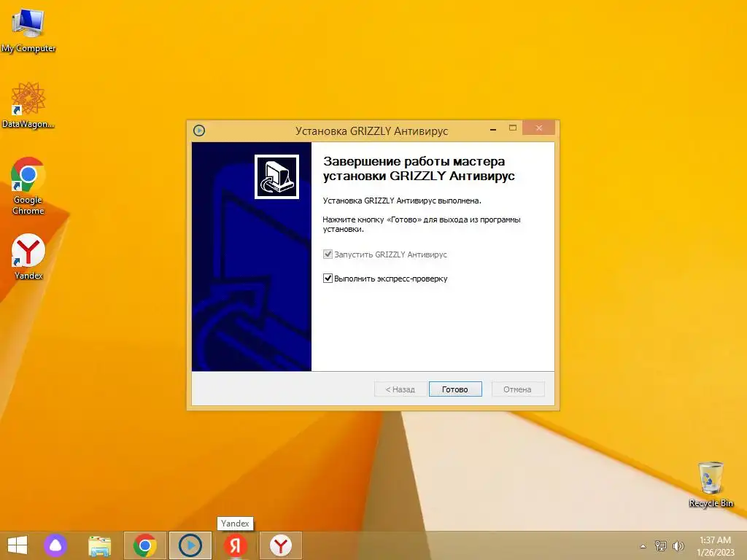The image size is (747, 560).
Task: Click the Yandex tooltip label
Action: pyautogui.click(x=235, y=524)
